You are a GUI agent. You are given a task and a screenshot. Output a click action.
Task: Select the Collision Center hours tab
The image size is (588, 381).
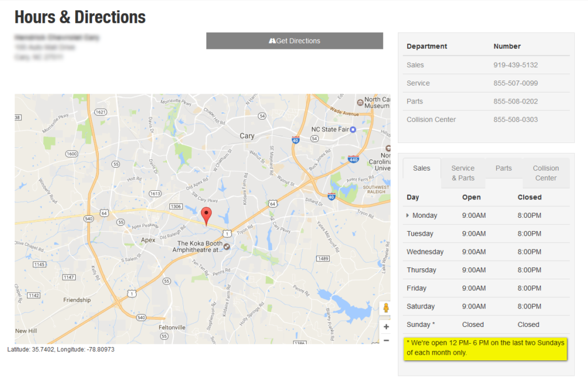546,173
